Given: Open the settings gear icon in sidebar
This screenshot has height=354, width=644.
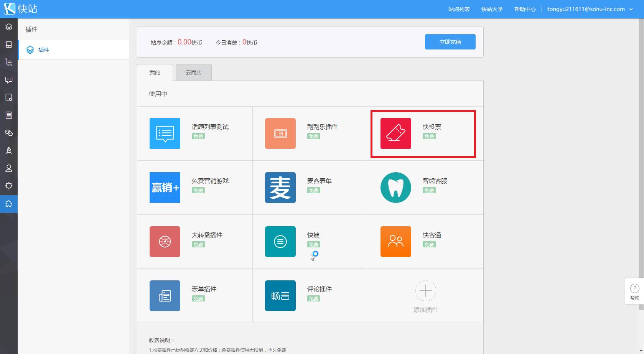Looking at the screenshot, I should 9,186.
